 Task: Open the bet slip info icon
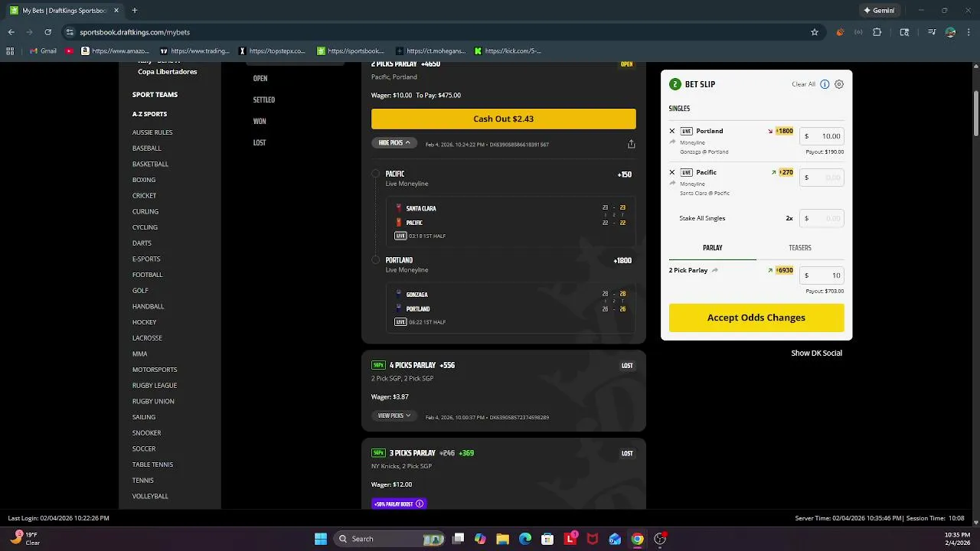[825, 84]
